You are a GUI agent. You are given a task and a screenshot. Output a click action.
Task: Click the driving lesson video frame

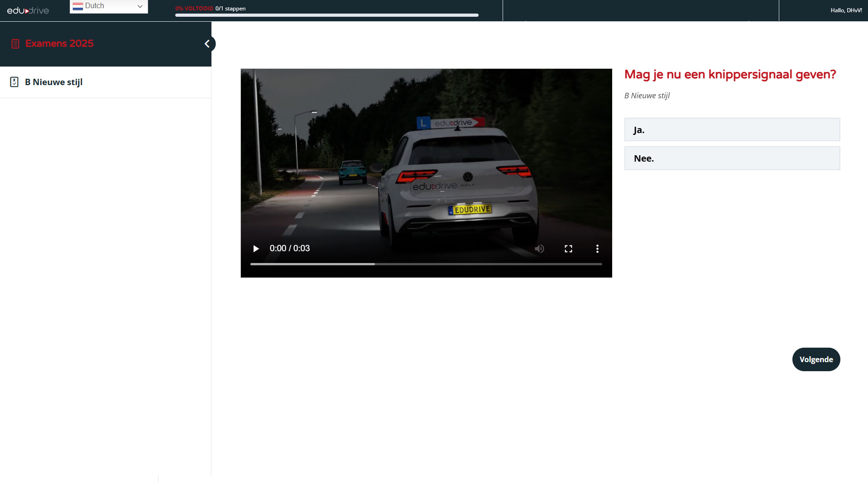[x=426, y=158]
